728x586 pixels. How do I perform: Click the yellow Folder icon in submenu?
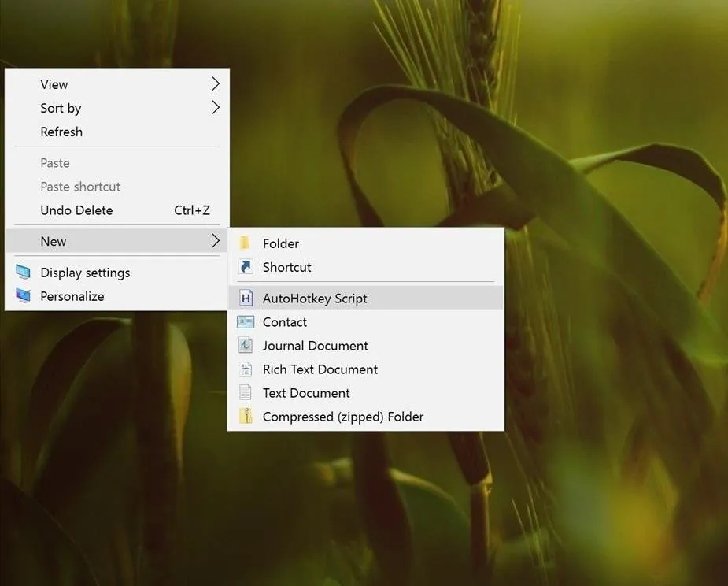click(x=245, y=243)
